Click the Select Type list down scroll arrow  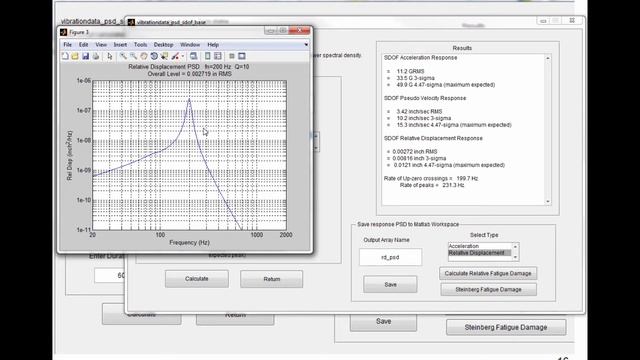click(515, 257)
